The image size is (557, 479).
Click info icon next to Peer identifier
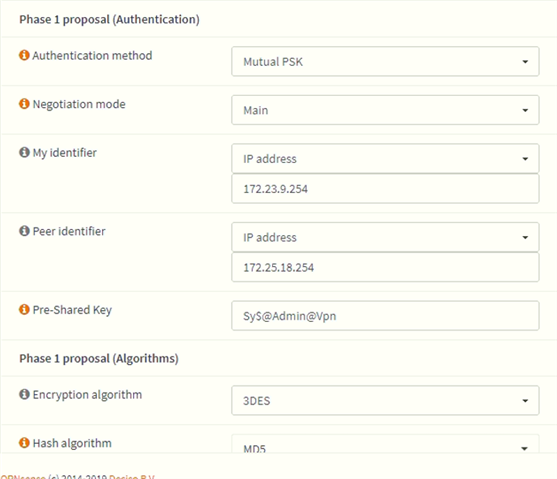pos(24,231)
